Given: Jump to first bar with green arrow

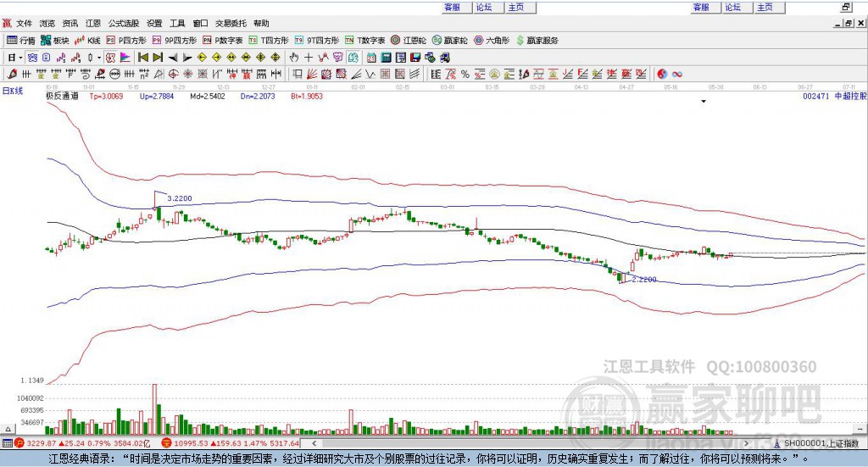Looking at the screenshot, I should tap(143, 58).
